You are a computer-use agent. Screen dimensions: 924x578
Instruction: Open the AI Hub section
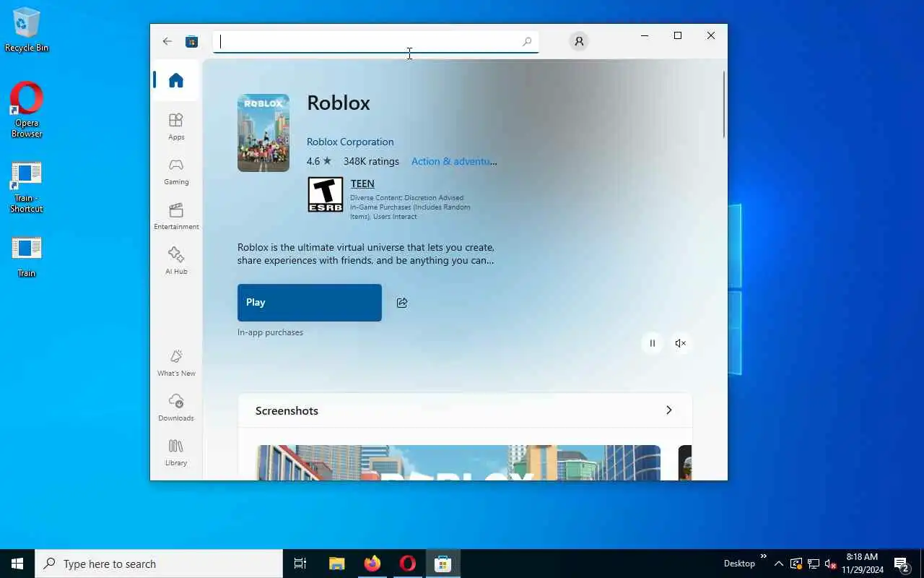click(176, 261)
